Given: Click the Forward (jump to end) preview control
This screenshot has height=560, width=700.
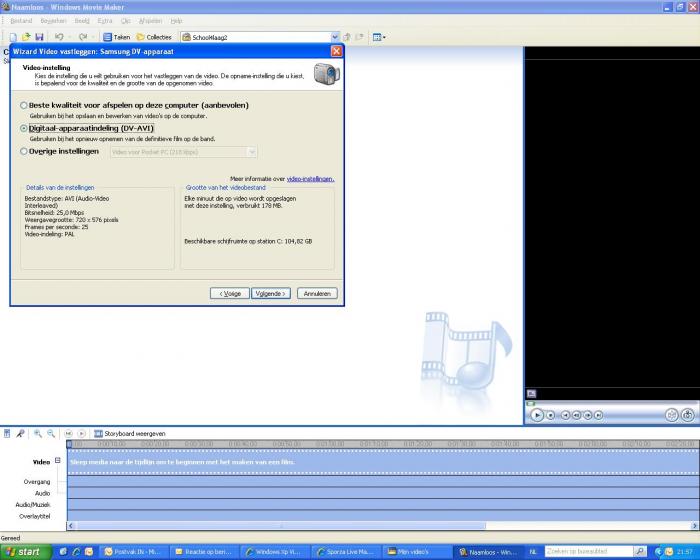Looking at the screenshot, I should tap(599, 415).
